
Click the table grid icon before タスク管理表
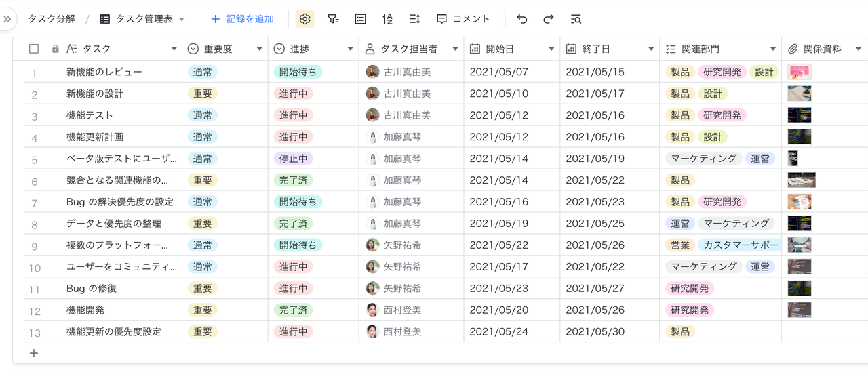(x=105, y=19)
